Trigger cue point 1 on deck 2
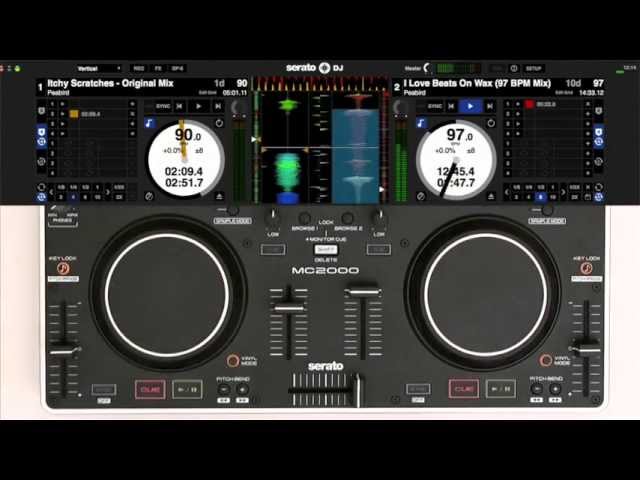The image size is (640, 480). [518, 104]
